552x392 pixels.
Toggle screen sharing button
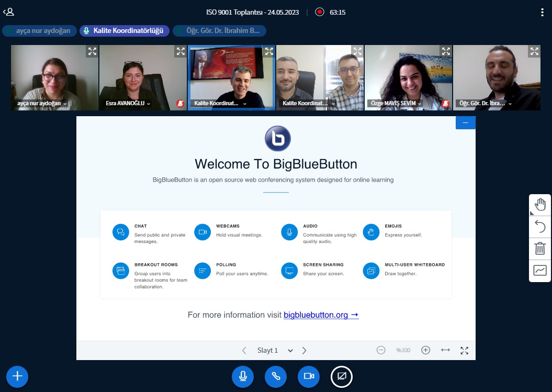point(342,376)
